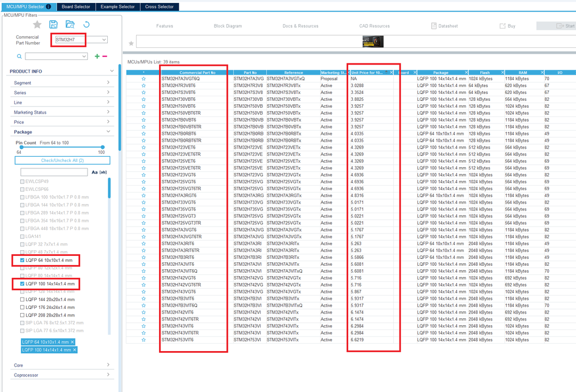This screenshot has height=392, width=576.
Task: Toggle the [ab] whole-word package search option
Action: point(103,172)
